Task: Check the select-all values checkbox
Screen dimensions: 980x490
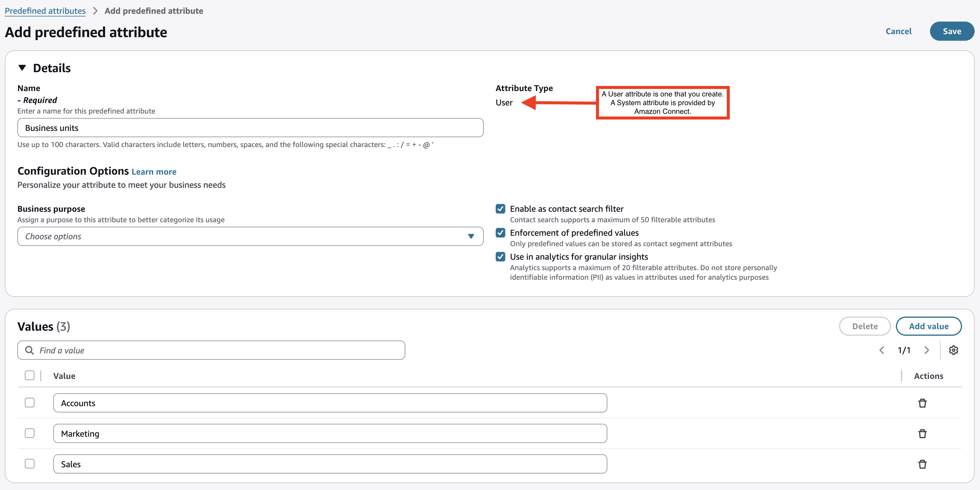Action: (29, 375)
